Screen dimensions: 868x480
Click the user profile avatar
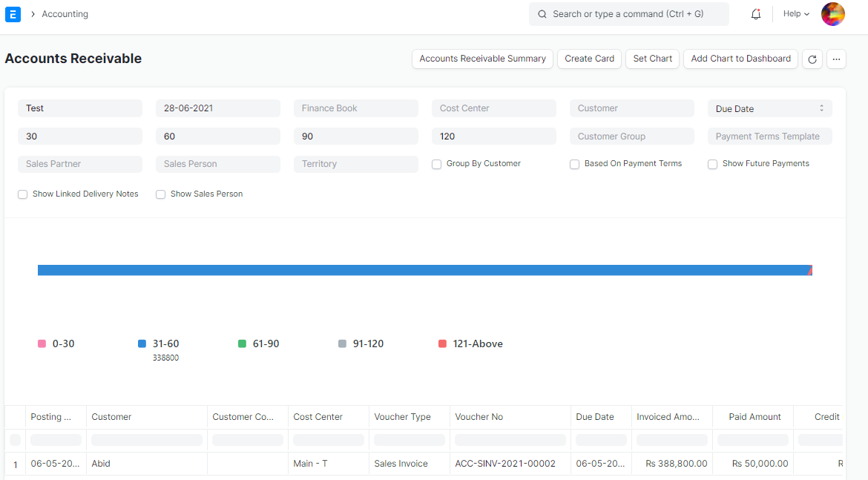click(x=833, y=14)
